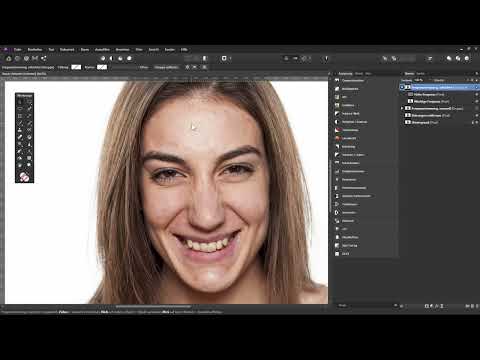
Task: Switch to the Liquify Persona icon
Action: point(17,58)
